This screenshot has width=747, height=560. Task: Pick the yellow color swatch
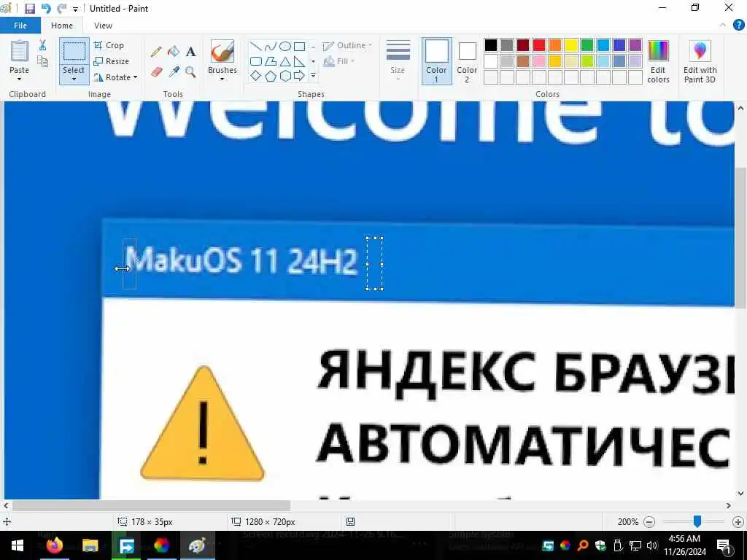571,45
